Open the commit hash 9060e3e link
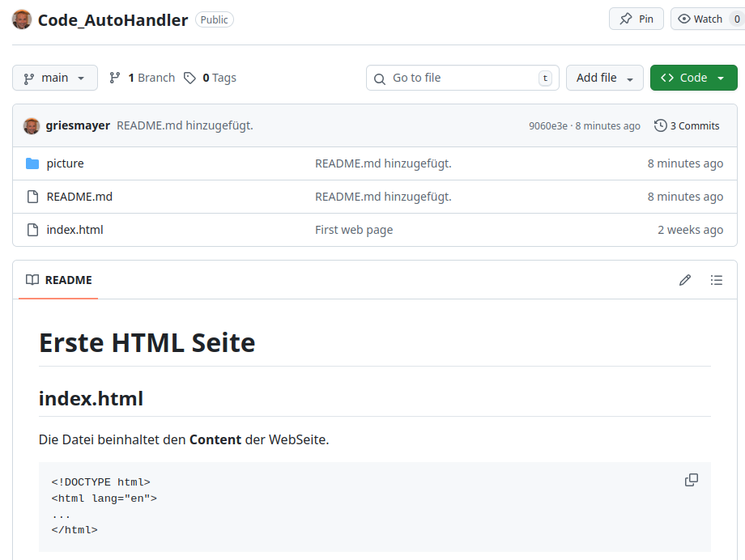The image size is (745, 560). (x=548, y=125)
